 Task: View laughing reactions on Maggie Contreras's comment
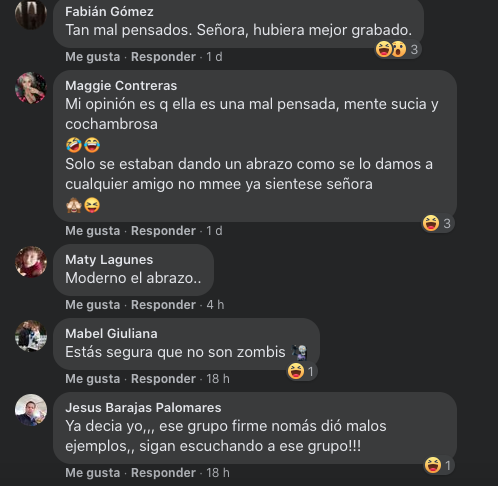(437, 223)
